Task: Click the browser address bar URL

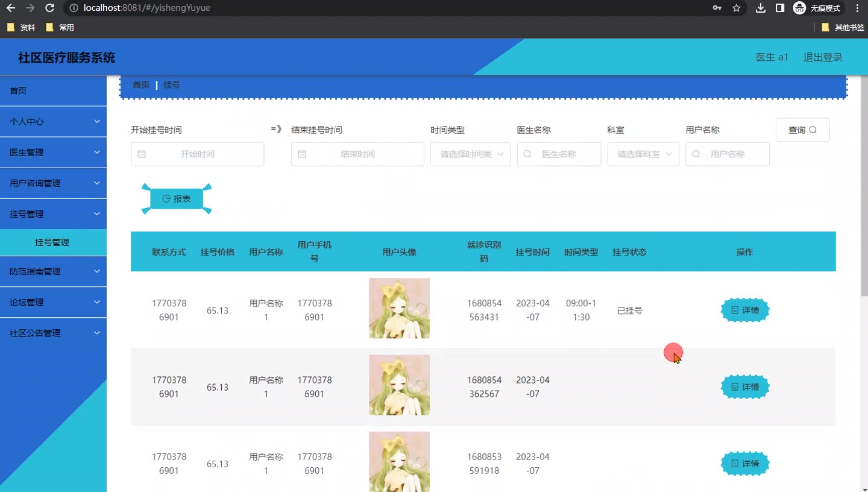Action: click(x=147, y=8)
